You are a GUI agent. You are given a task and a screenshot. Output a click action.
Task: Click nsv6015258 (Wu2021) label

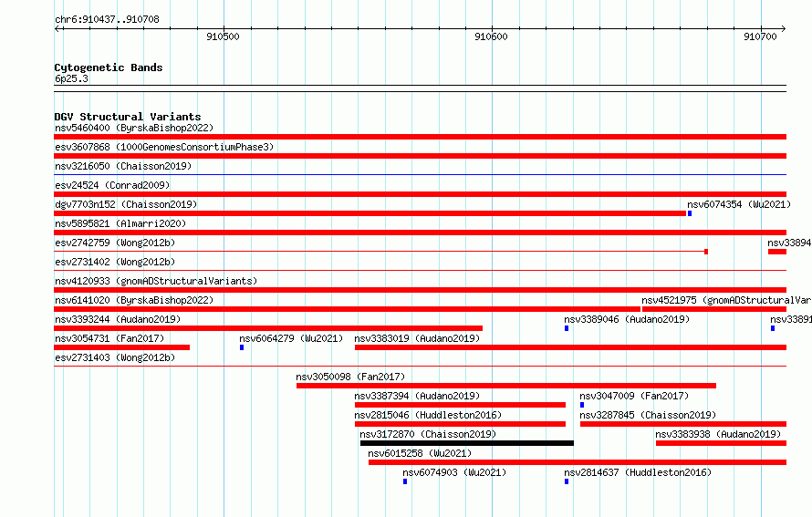pos(420,453)
